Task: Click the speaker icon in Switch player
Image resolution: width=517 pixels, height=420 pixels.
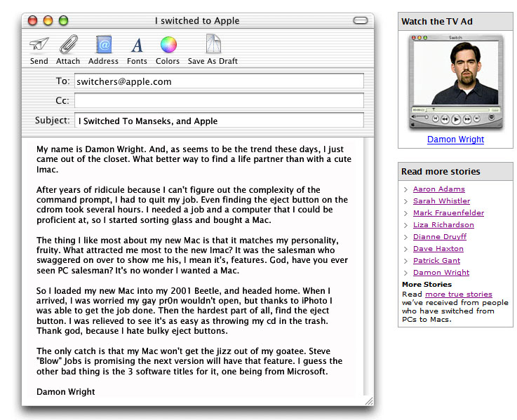Action: click(413, 116)
